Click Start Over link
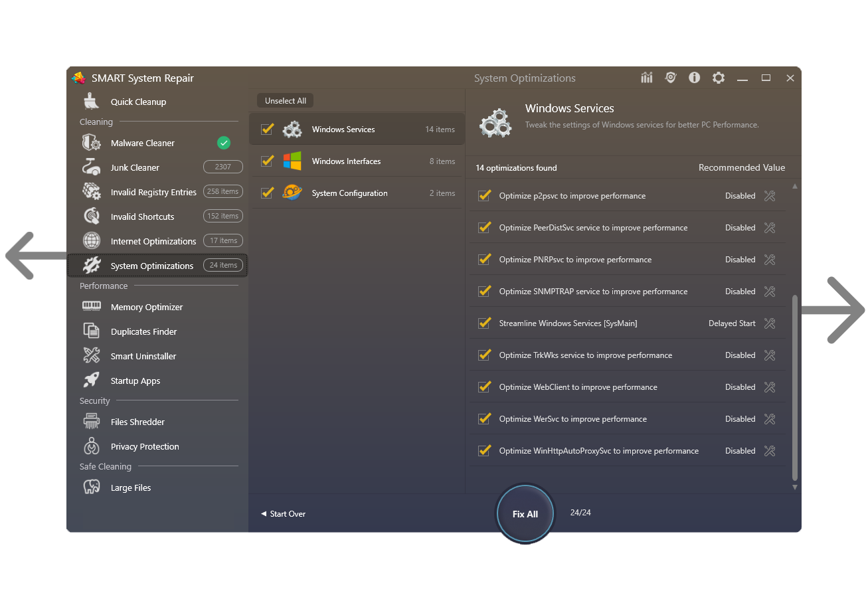868x611 pixels. coord(283,514)
